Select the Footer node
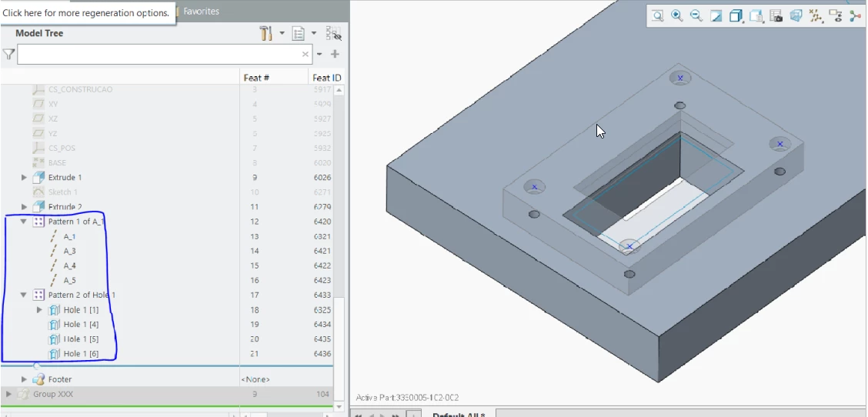Screen dimensions: 868x417 click(60, 379)
